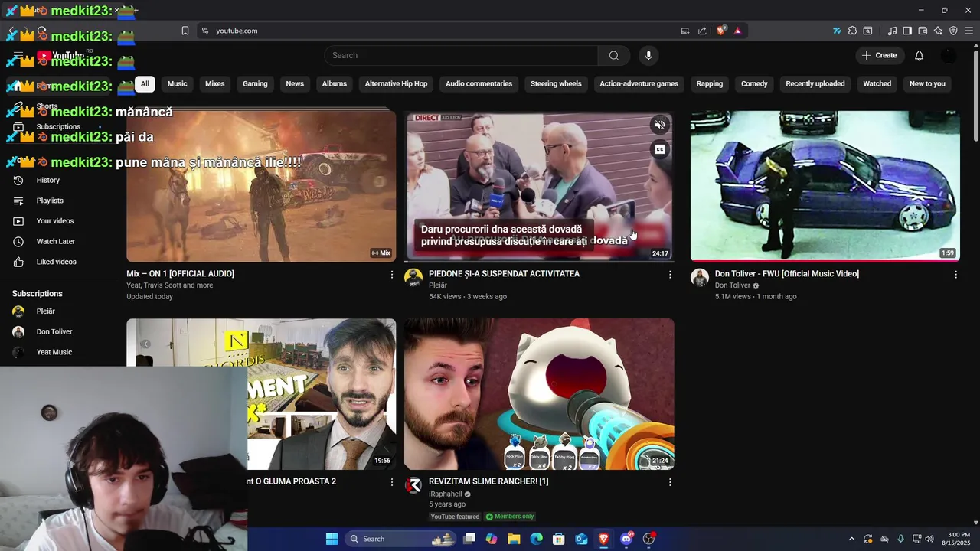Select the Recently uploaded chip
980x551 pixels.
(x=815, y=84)
